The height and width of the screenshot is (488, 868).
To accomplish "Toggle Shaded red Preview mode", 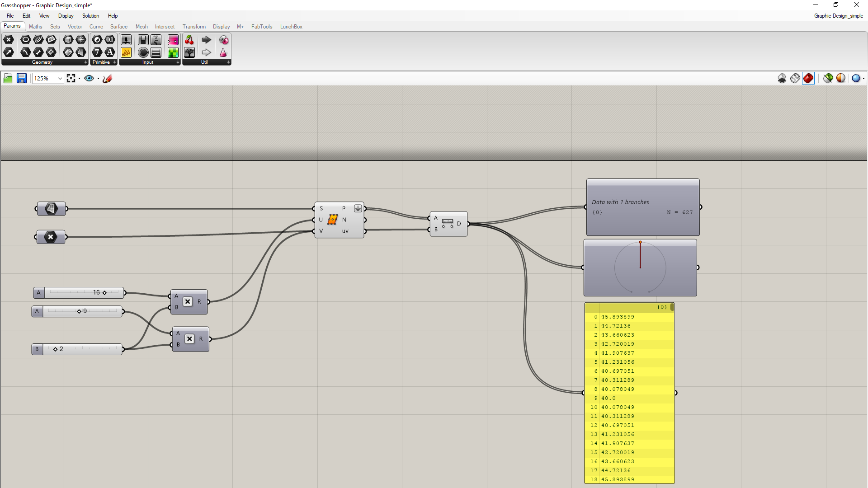I will [x=808, y=78].
